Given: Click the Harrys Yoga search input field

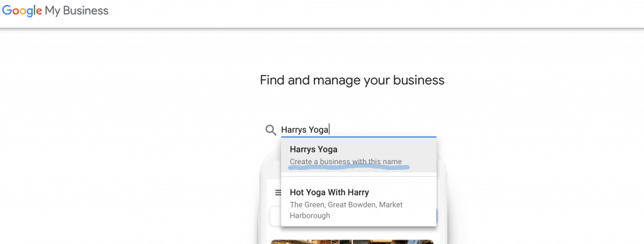Looking at the screenshot, I should [358, 130].
